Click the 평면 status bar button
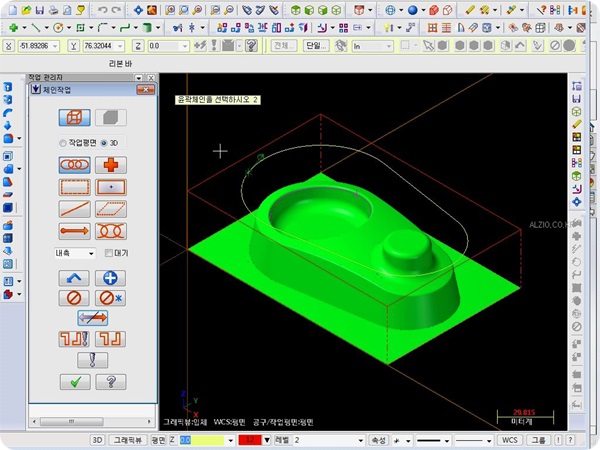The width and height of the screenshot is (600, 450). point(158,440)
